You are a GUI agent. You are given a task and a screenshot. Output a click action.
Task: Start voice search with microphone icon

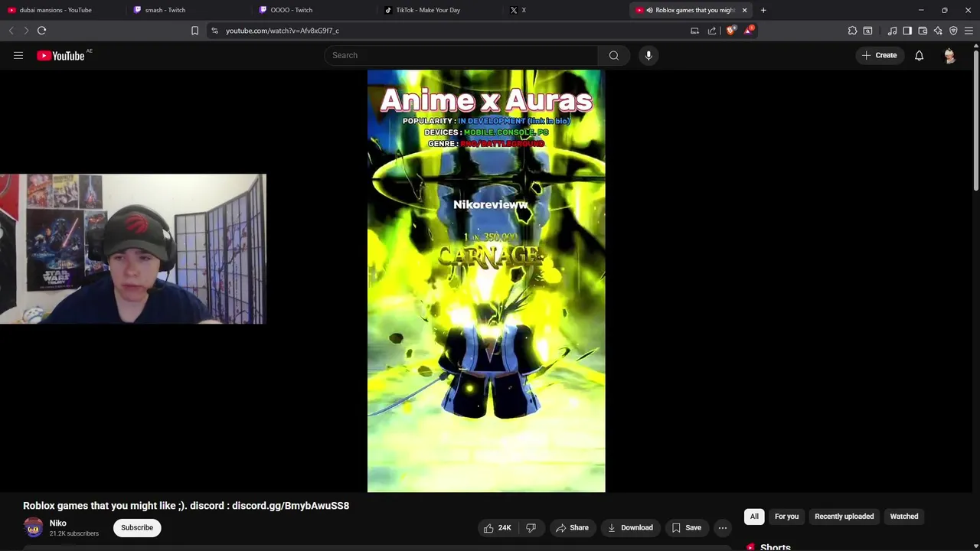(648, 55)
